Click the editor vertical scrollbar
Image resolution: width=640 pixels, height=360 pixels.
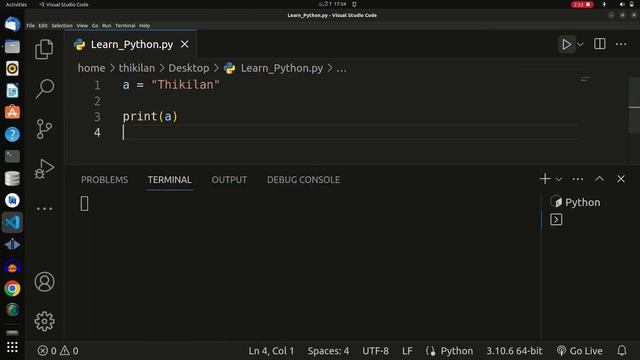point(634,105)
